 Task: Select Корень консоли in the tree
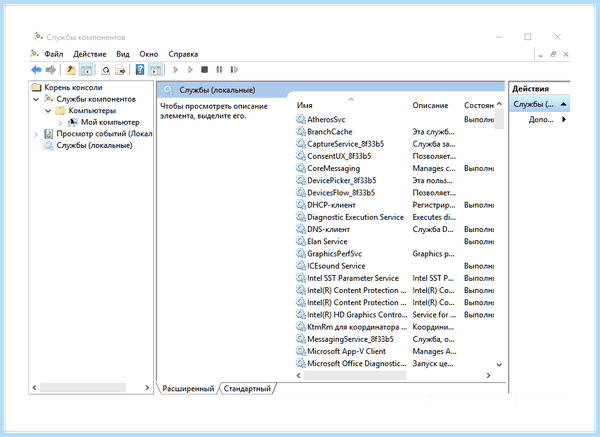click(x=73, y=87)
